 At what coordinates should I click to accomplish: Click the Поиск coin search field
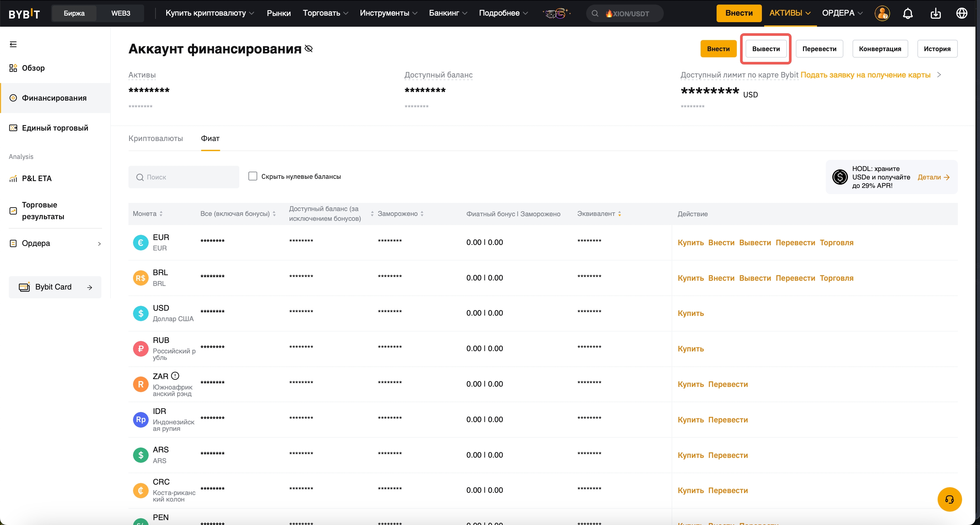coord(184,177)
